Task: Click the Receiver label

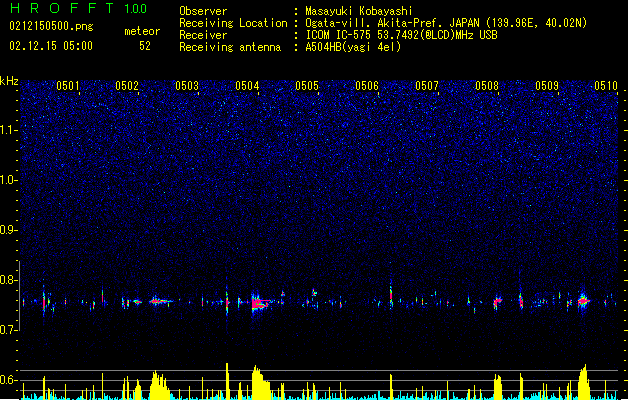Action: [203, 35]
